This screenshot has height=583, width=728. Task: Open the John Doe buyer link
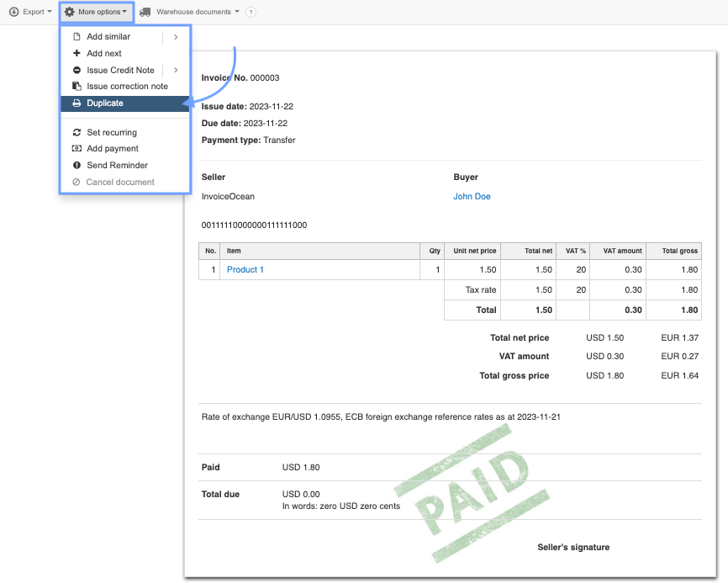(x=472, y=197)
